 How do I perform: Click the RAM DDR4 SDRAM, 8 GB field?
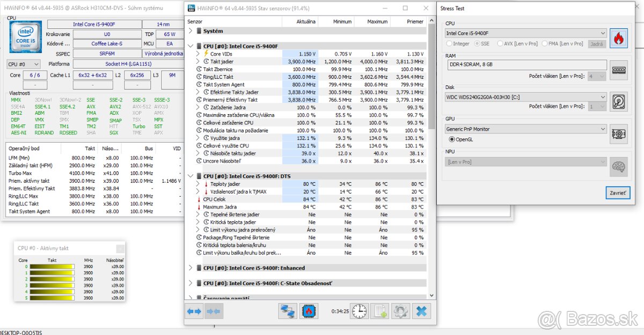pos(526,65)
